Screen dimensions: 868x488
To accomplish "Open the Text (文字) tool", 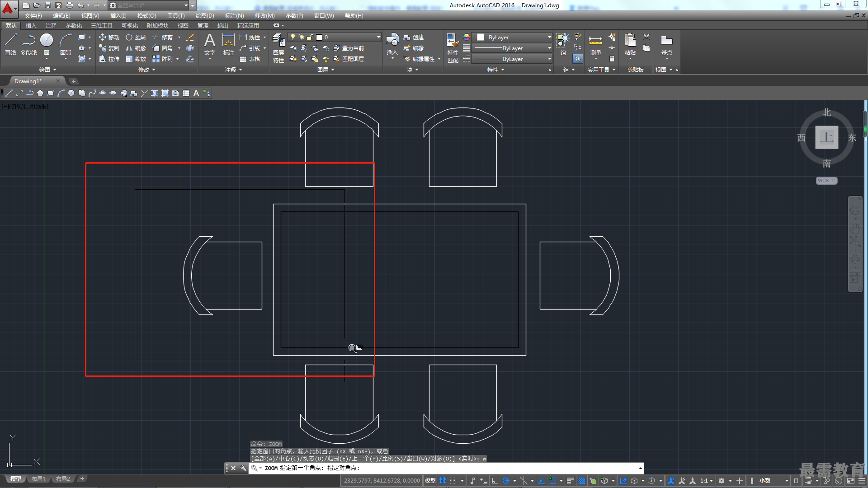I will 209,44.
